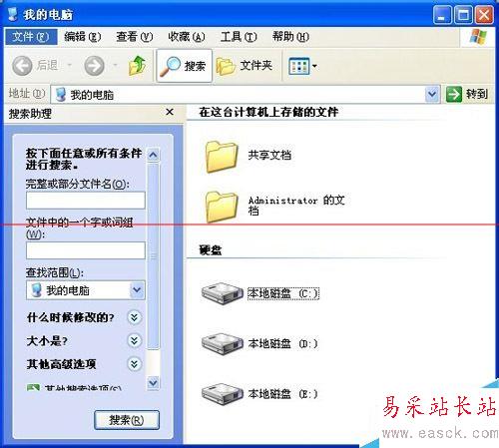The image size is (499, 448).
Task: Open the 查找范围 combo box dropdown
Action: [x=137, y=290]
